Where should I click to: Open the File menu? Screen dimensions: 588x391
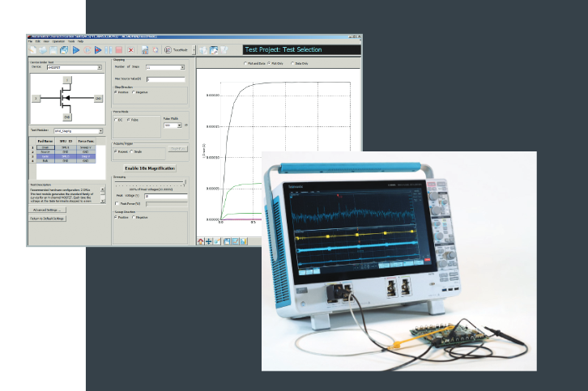click(x=31, y=40)
